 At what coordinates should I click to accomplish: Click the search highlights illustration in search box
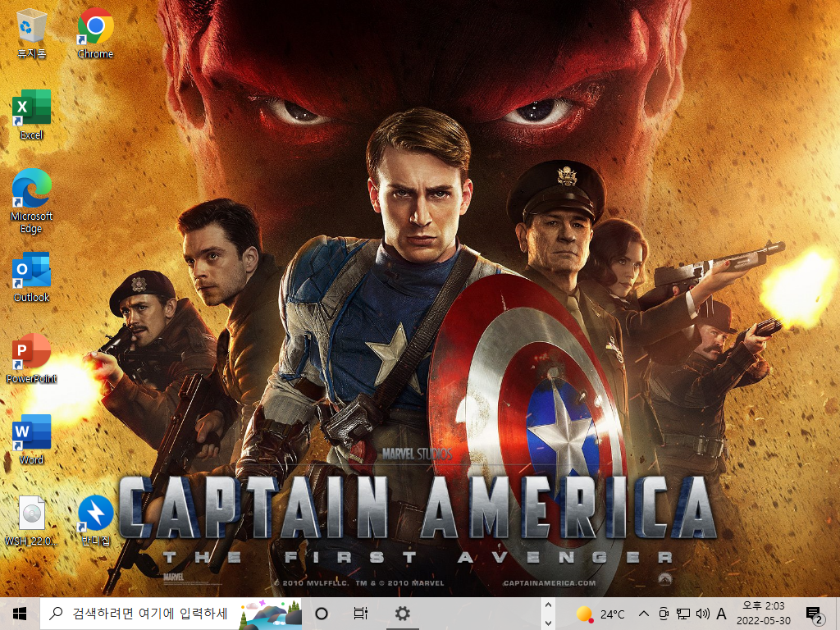pos(270,614)
